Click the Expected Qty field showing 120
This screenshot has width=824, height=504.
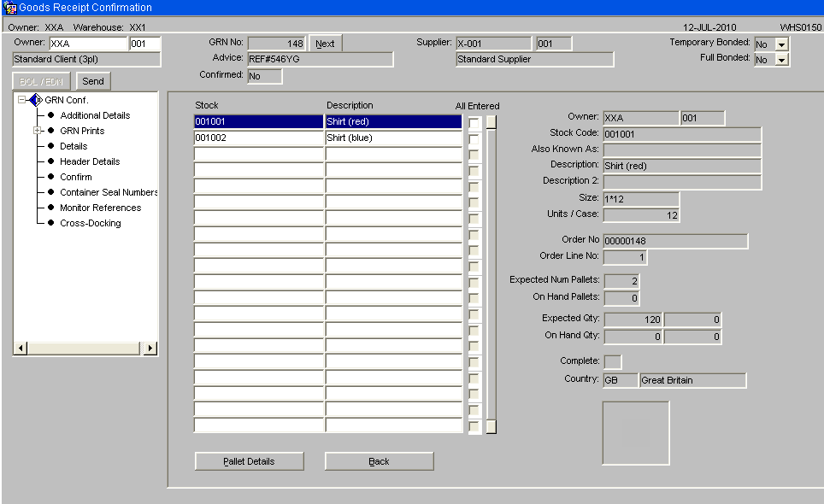(x=633, y=319)
